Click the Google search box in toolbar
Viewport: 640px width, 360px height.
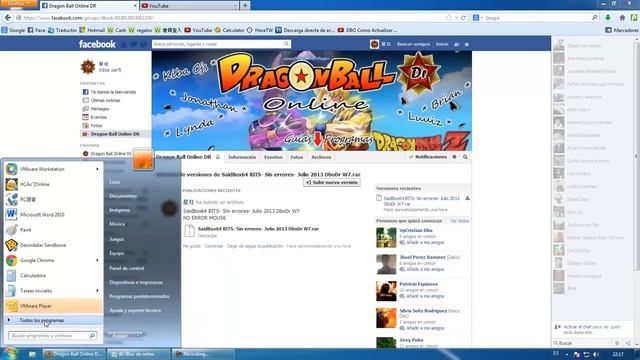point(537,18)
